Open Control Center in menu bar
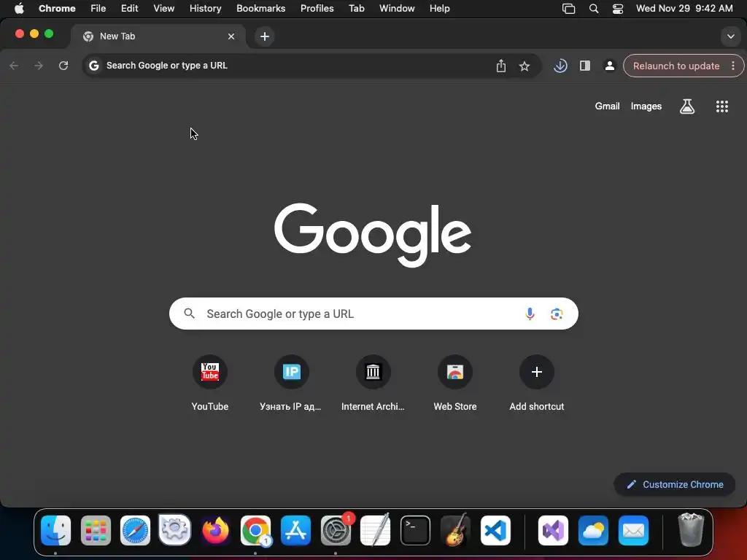Screen dimensions: 747x560 click(617, 9)
